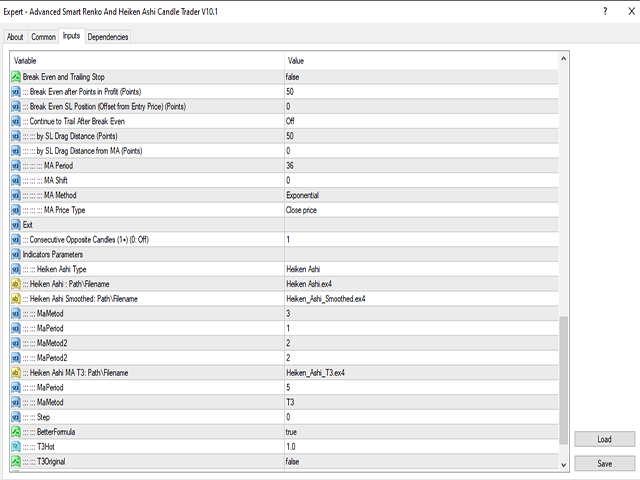Click the T3Hot double-value icon
Screen dimensions: 640x480
(16, 447)
